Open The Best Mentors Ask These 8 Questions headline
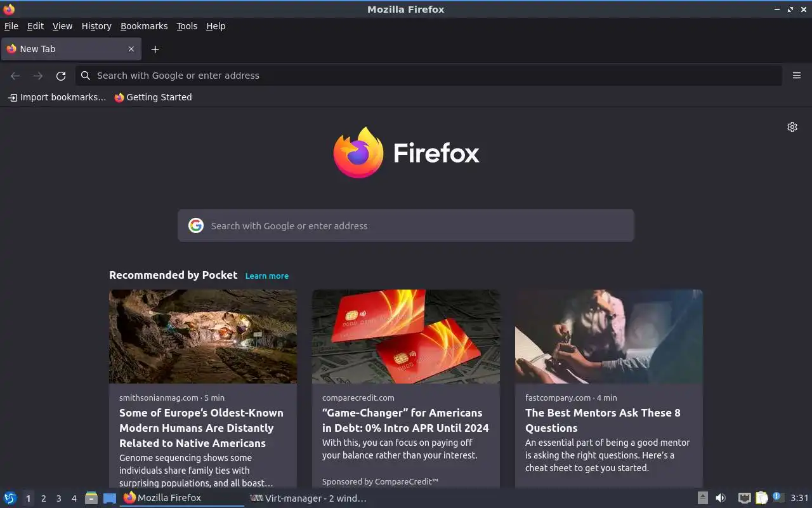 click(x=603, y=420)
